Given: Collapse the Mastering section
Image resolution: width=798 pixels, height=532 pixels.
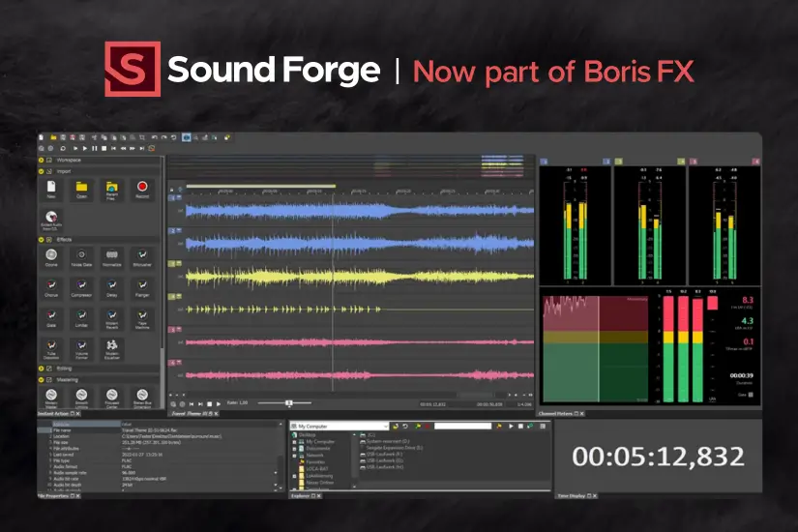Looking at the screenshot, I should tap(42, 379).
